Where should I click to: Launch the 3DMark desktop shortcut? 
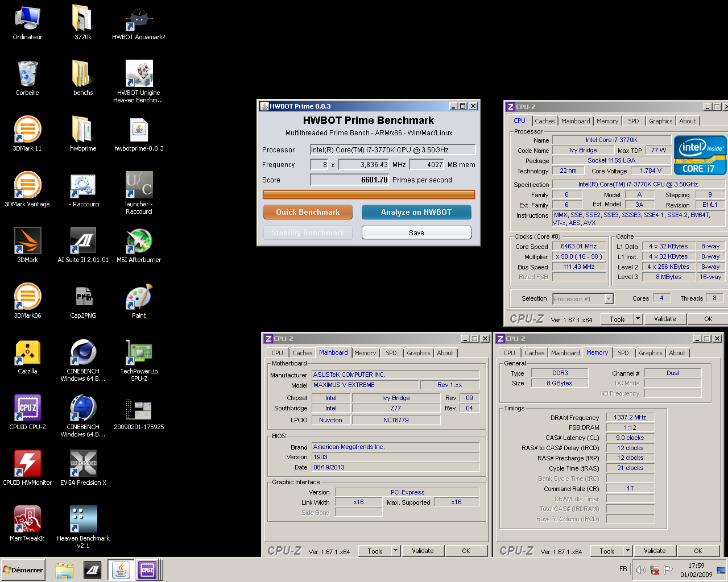pos(27,246)
